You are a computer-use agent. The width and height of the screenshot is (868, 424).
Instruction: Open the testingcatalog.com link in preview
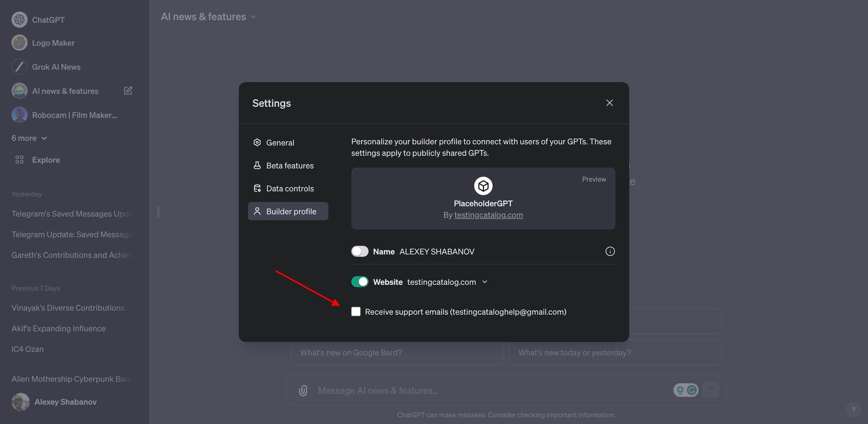point(489,215)
